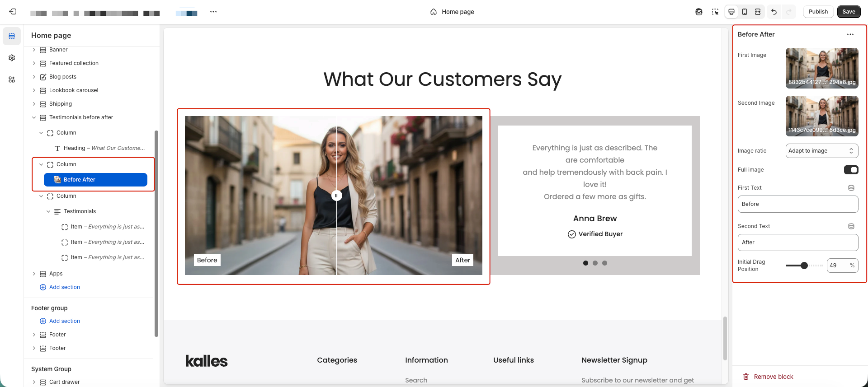Viewport: 868px width, 387px height.
Task: Select desktop preview icon
Action: (x=731, y=12)
